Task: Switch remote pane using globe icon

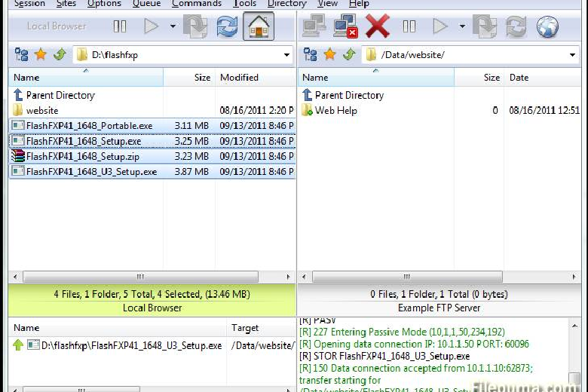Action: pos(547,26)
